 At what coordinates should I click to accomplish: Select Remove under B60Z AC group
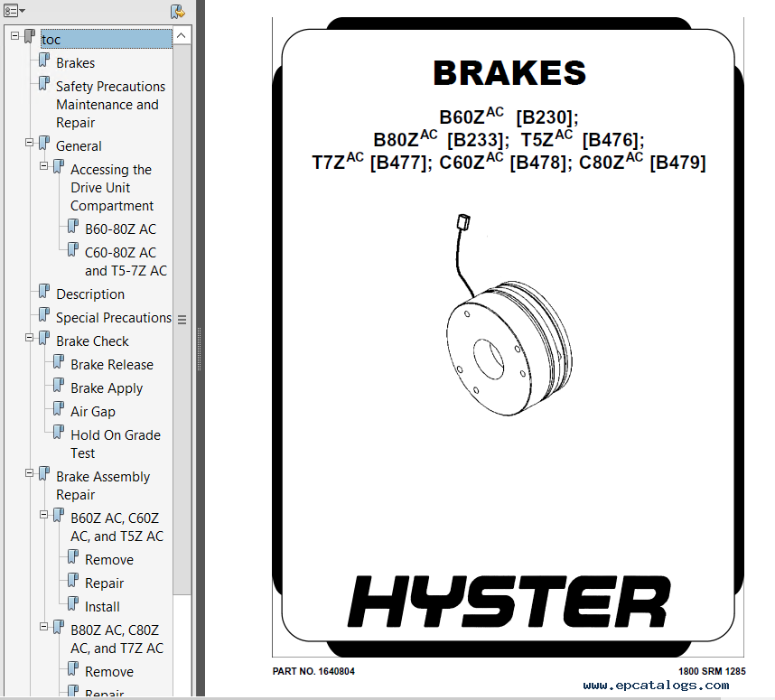[108, 560]
